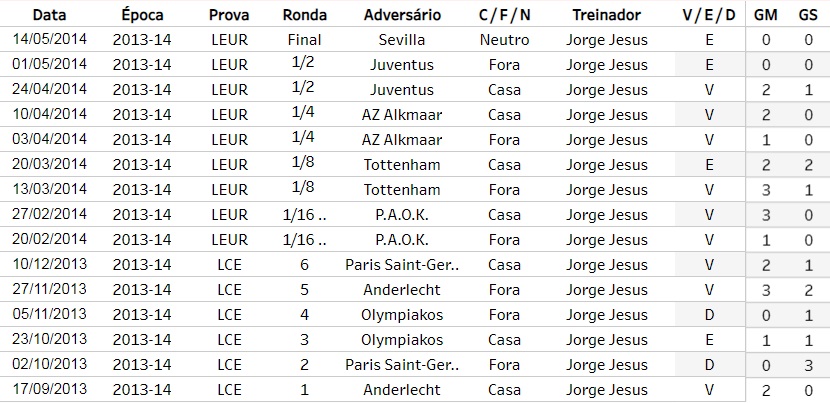Select the Prova column header
830x403 pixels.
coord(230,15)
